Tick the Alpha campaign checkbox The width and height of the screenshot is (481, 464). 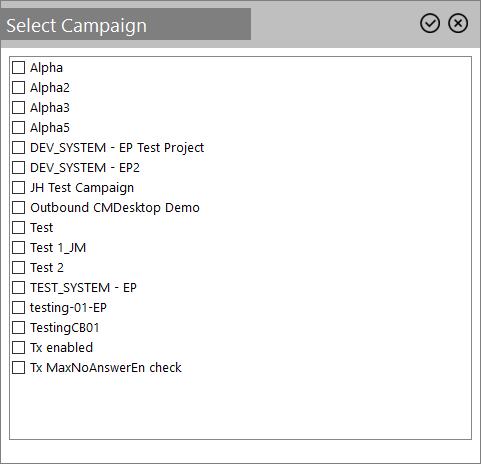tap(18, 67)
